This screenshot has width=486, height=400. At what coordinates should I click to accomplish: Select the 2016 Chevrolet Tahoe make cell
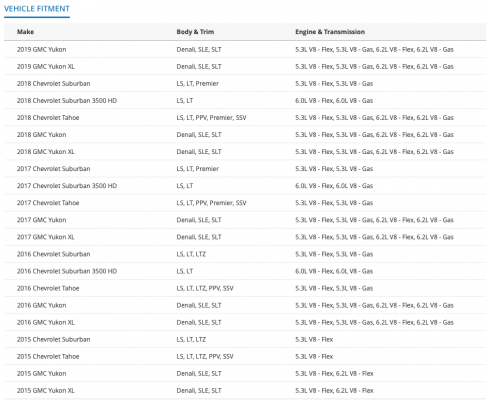point(48,288)
